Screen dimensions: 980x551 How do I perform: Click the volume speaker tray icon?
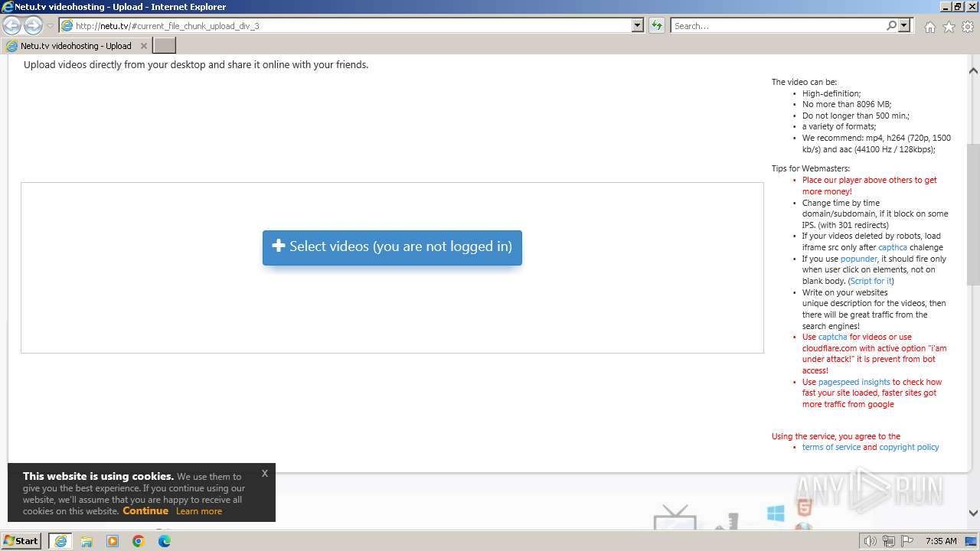(870, 541)
